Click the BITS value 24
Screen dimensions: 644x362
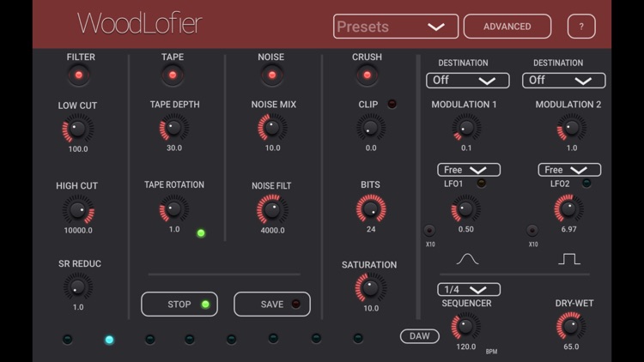click(371, 229)
